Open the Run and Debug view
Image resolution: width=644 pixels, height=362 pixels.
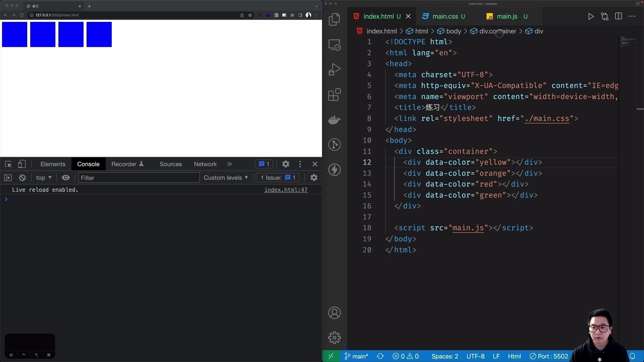click(334, 69)
